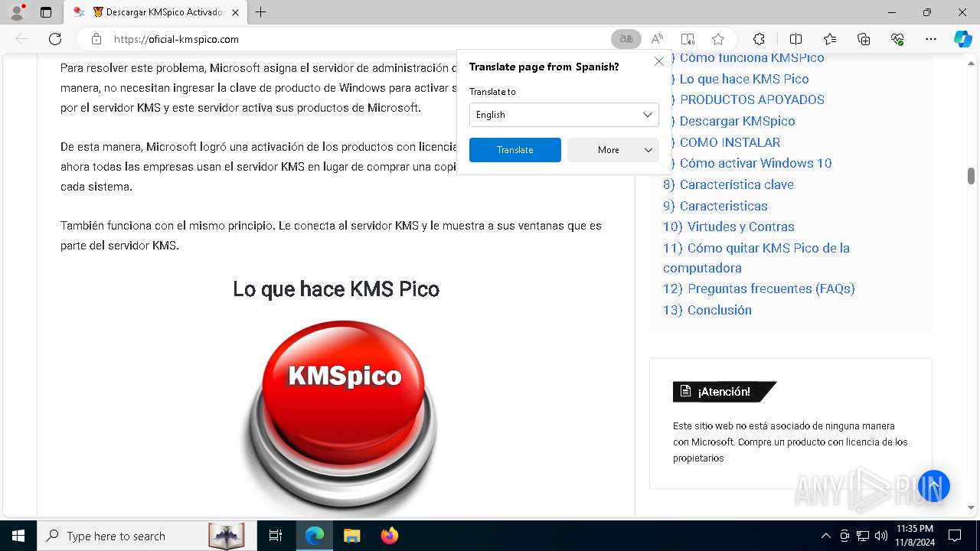The width and height of the screenshot is (980, 551).
Task: Open the Edge profile avatar
Action: pyautogui.click(x=17, y=12)
